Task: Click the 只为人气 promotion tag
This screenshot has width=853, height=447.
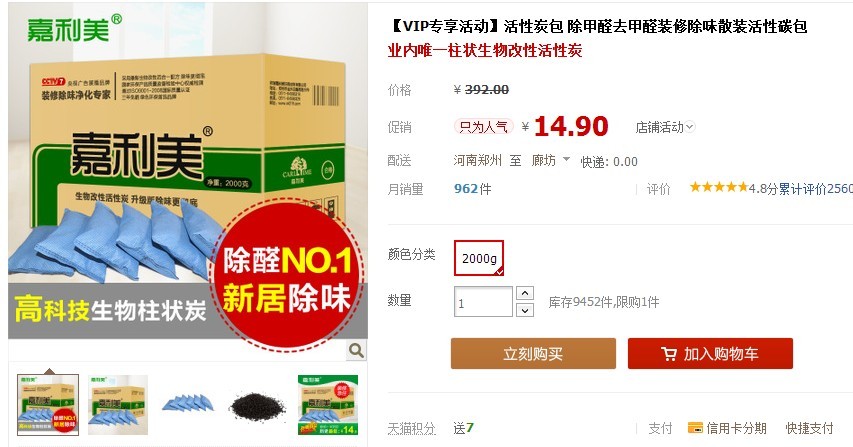Action: 484,127
